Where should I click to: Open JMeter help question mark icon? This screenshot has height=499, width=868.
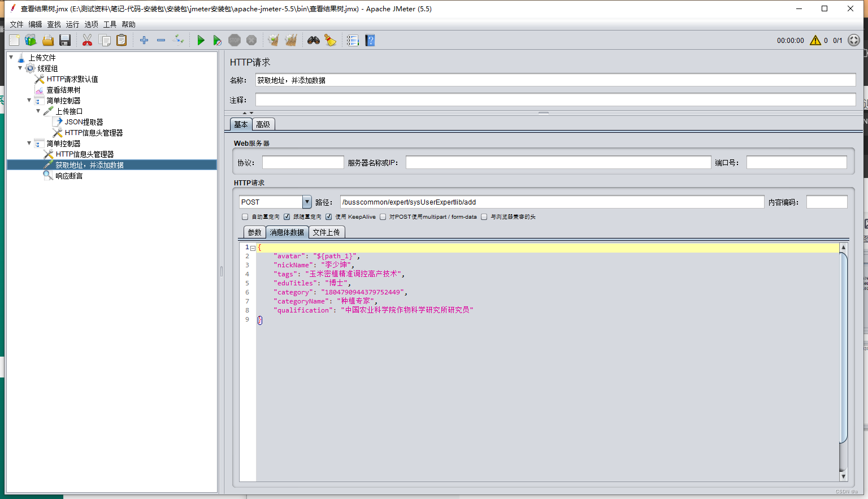coord(370,40)
